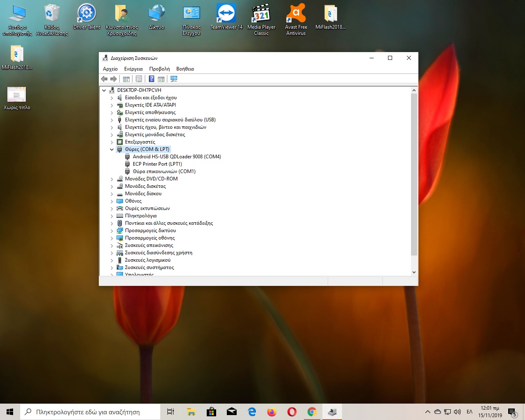The width and height of the screenshot is (525, 420).
Task: Click Google Chrome in the taskbar
Action: pyautogui.click(x=312, y=412)
